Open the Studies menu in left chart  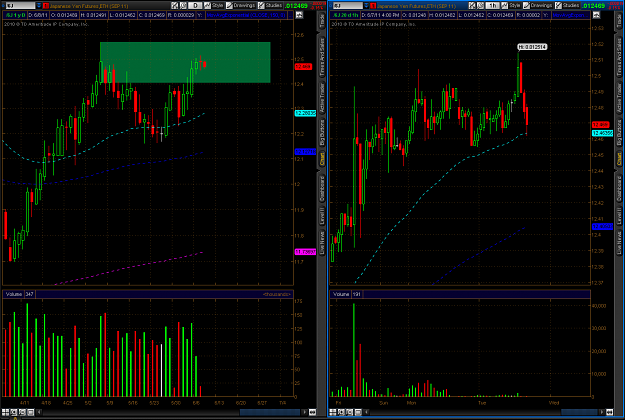(x=273, y=6)
